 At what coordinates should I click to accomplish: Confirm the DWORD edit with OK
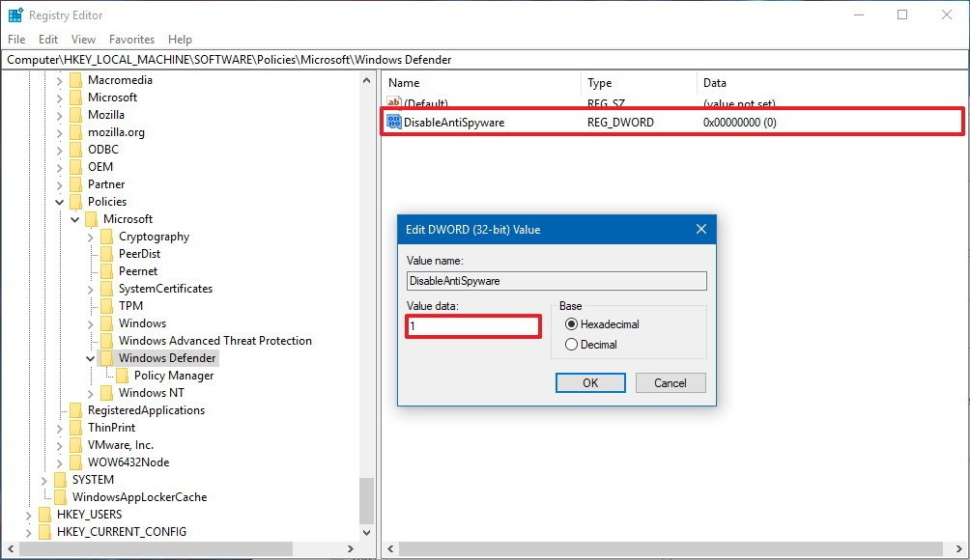(590, 382)
